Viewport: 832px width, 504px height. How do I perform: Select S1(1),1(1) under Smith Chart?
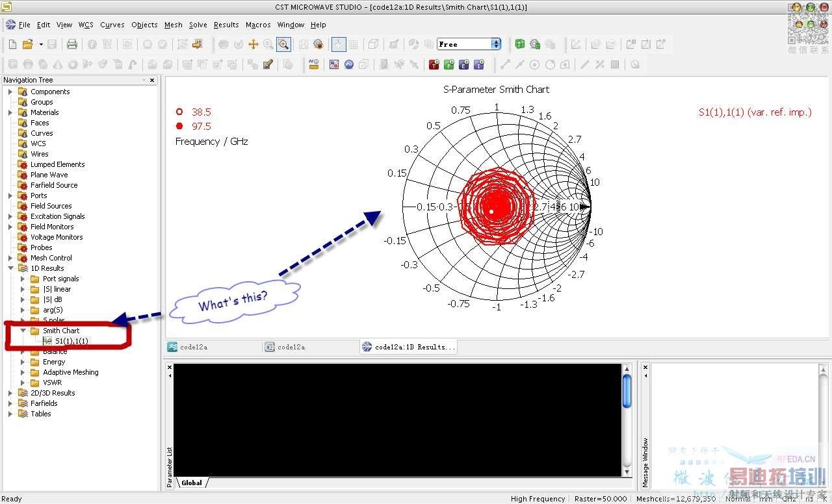[x=71, y=341]
